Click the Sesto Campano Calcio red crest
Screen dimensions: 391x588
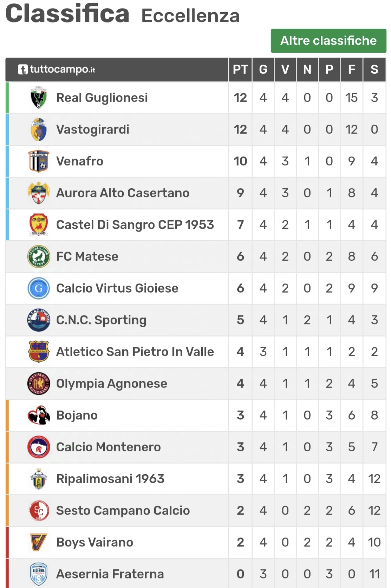[39, 511]
